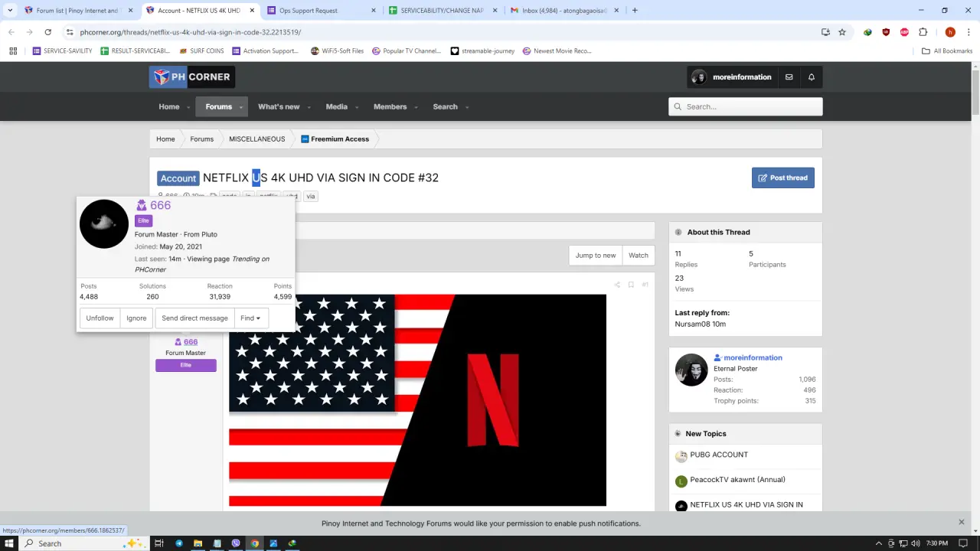Open File Explorer from the taskbar

pyautogui.click(x=198, y=543)
